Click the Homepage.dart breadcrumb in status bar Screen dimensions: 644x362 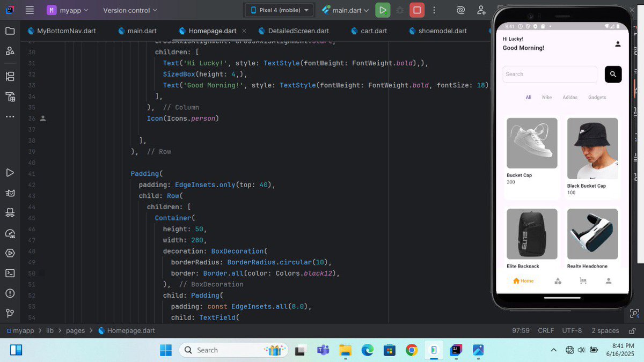pos(127,330)
